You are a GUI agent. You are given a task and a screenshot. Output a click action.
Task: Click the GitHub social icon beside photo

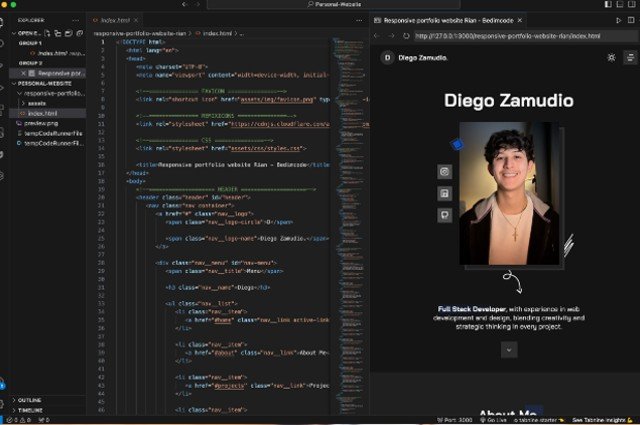445,215
